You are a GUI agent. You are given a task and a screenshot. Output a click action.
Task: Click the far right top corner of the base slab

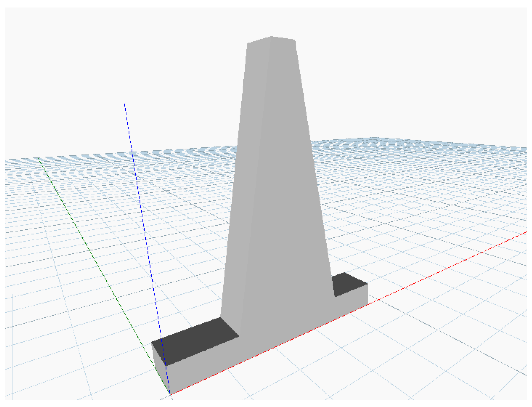(368, 284)
